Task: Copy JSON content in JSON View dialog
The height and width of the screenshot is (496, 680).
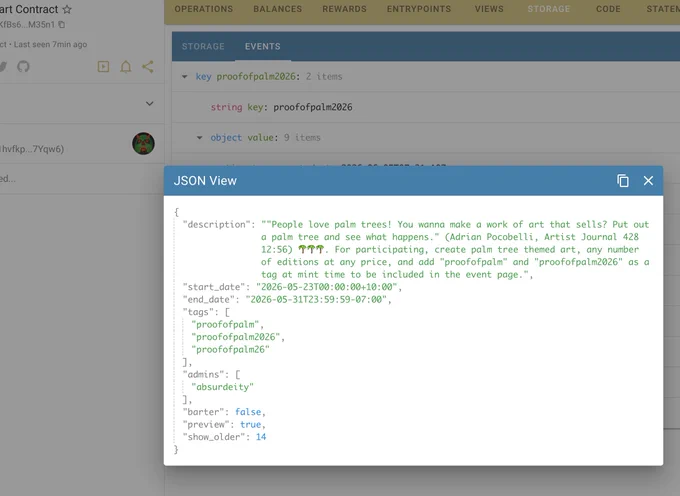Action: tap(623, 181)
